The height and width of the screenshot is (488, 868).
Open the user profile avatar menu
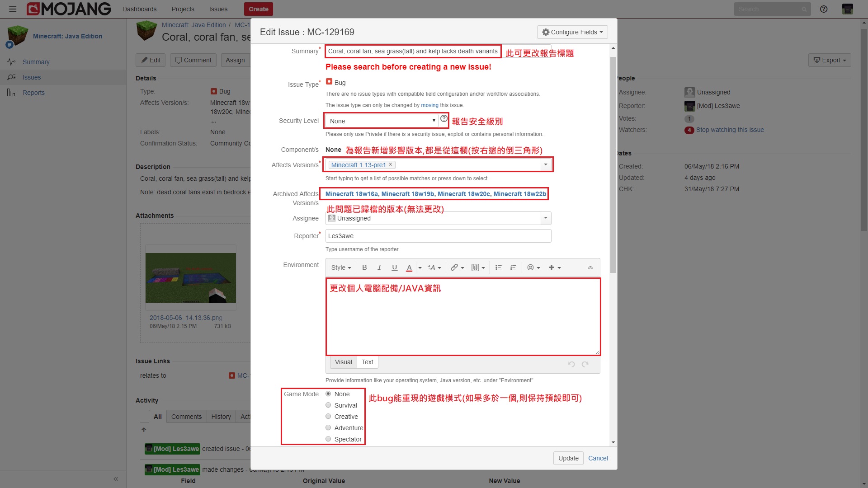(x=848, y=9)
